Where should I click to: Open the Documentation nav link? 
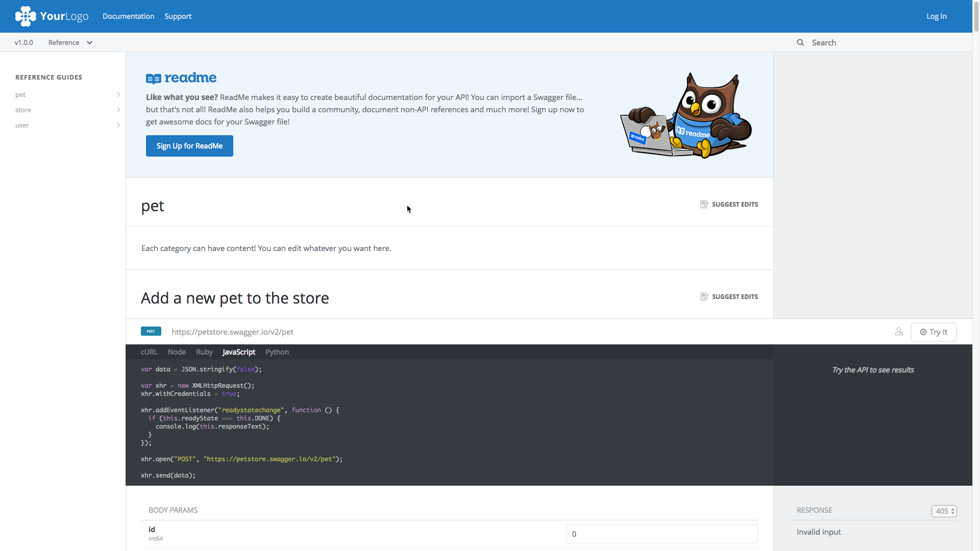pos(128,16)
